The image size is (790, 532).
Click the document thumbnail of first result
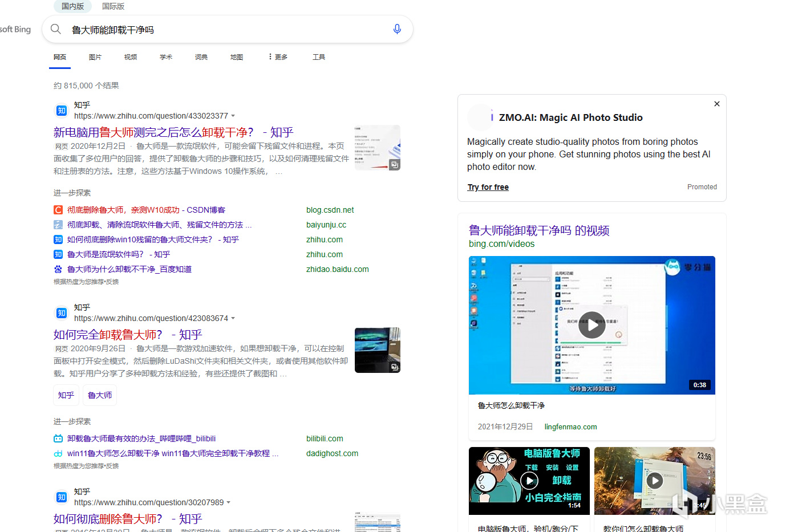[x=378, y=148]
